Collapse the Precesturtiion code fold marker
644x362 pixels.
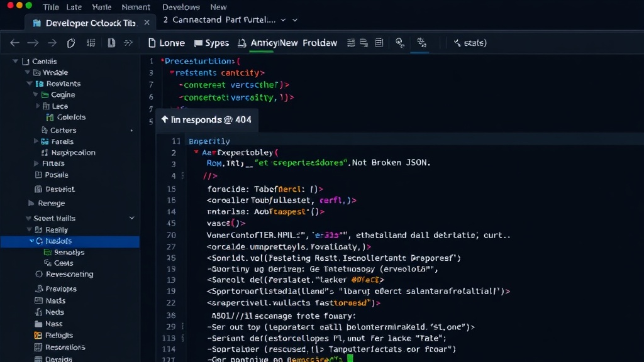(x=163, y=61)
